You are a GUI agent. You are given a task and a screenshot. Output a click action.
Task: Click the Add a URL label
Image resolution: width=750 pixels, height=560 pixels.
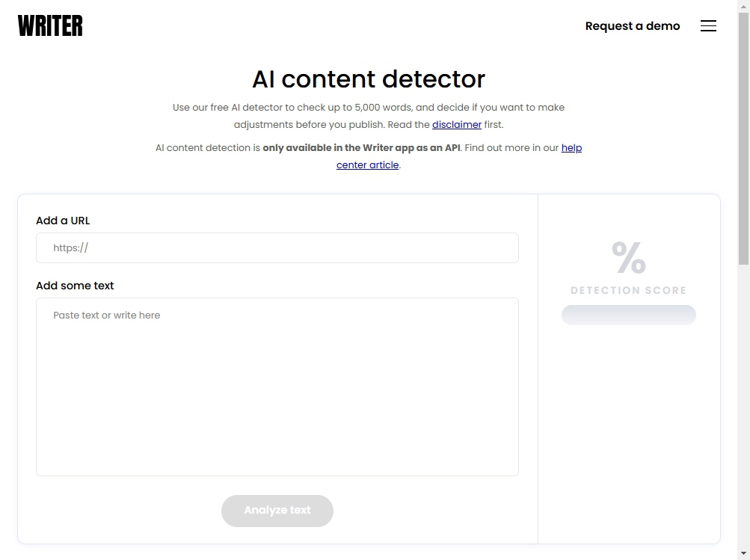(x=63, y=221)
